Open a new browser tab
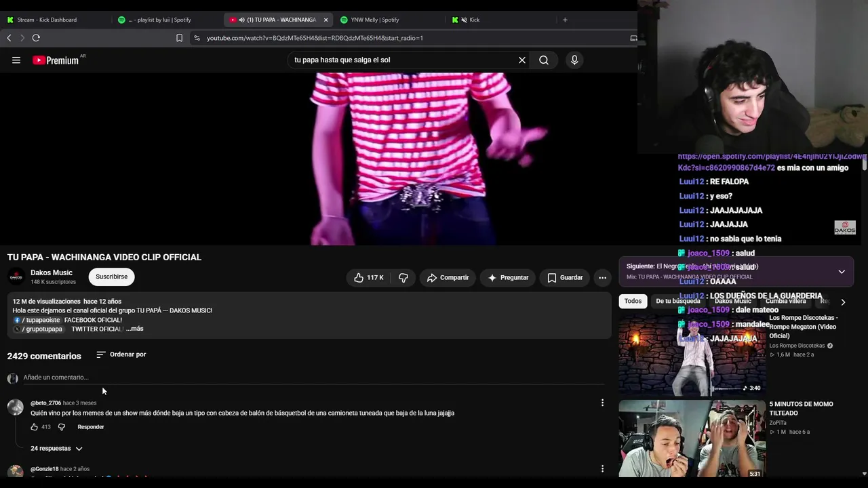This screenshot has width=868, height=488. click(565, 20)
